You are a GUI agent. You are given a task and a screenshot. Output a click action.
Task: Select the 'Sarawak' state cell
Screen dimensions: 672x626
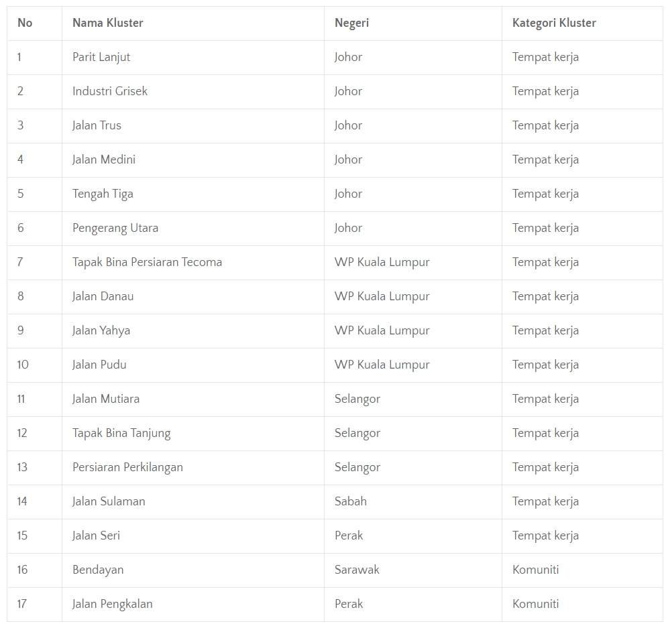[357, 570]
